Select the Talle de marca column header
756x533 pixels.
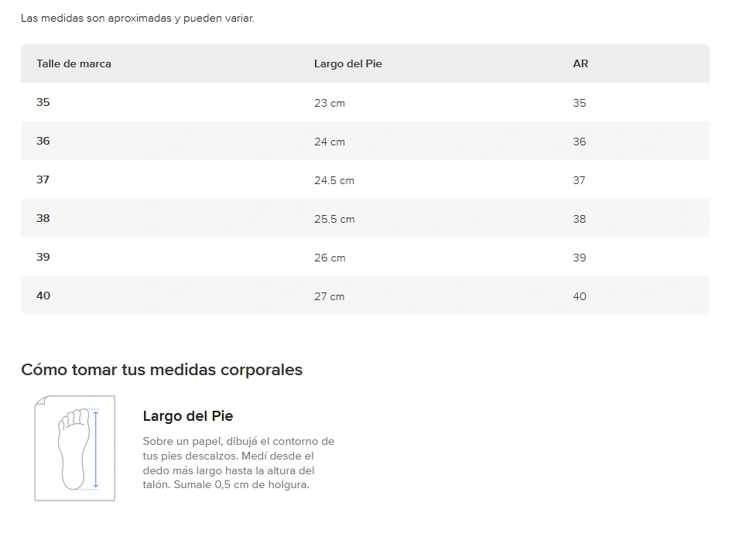pos(74,63)
